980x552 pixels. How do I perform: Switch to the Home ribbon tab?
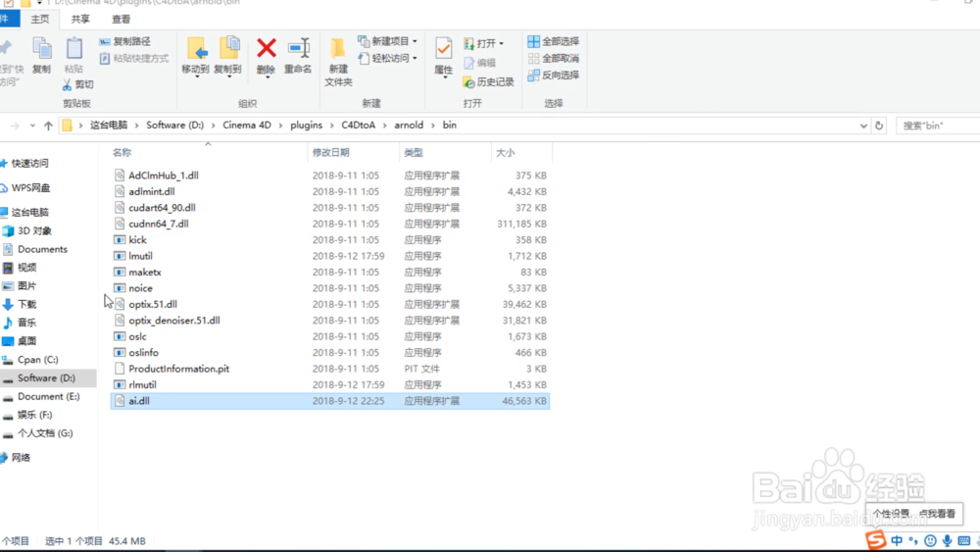(x=40, y=20)
